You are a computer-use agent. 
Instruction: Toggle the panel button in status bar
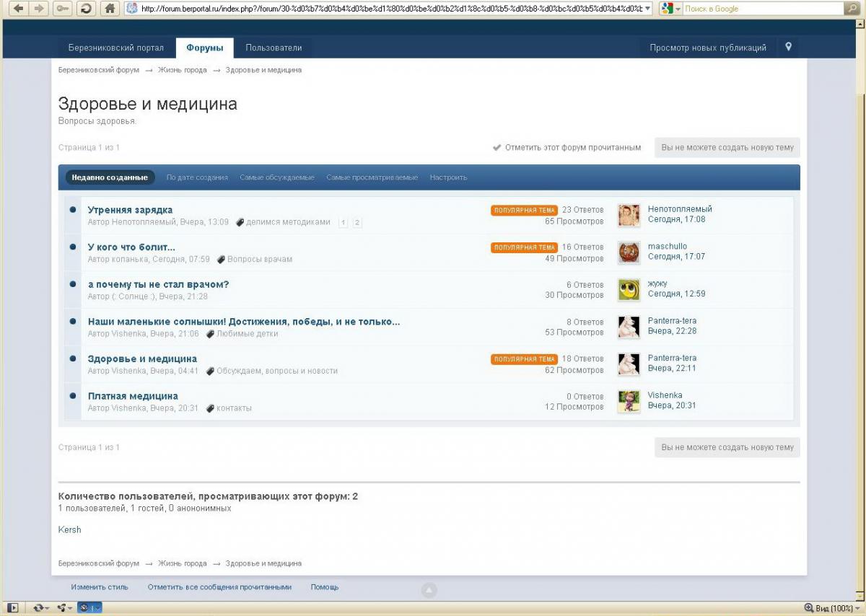coord(13,608)
